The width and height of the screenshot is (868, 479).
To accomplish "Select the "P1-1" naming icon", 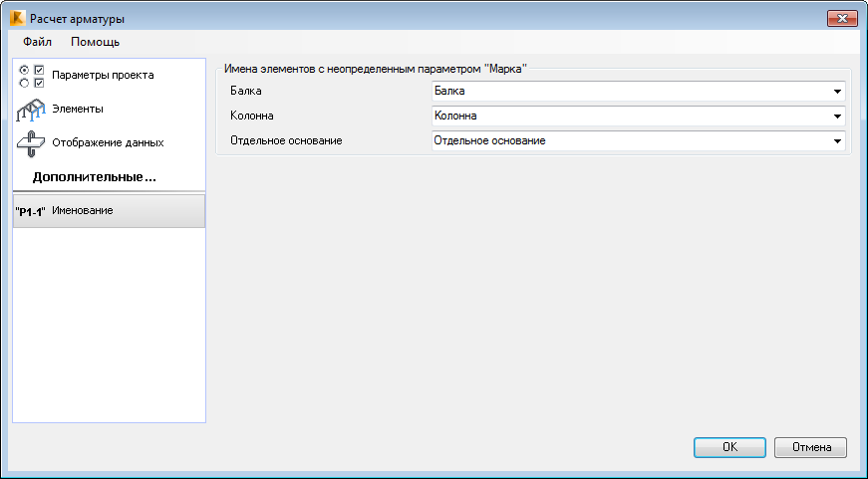I will pyautogui.click(x=31, y=211).
